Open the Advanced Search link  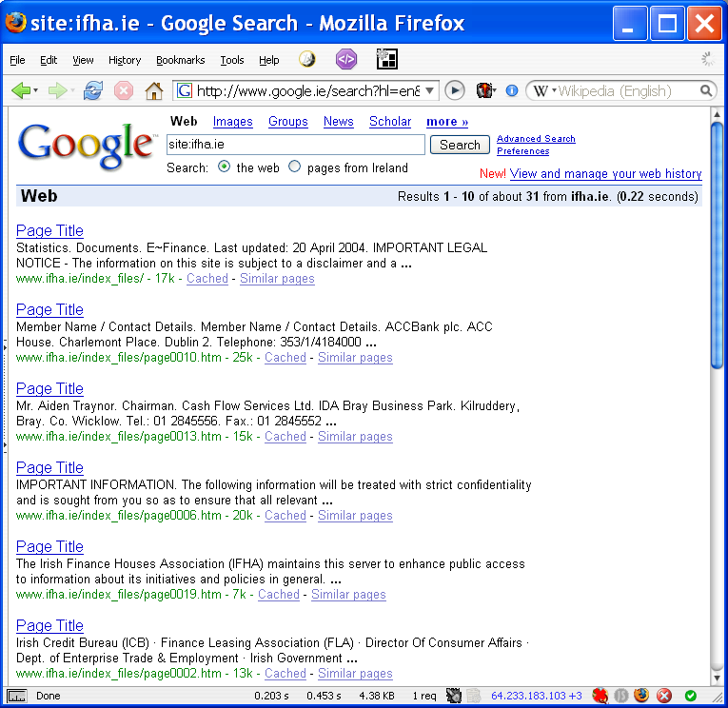tap(536, 139)
